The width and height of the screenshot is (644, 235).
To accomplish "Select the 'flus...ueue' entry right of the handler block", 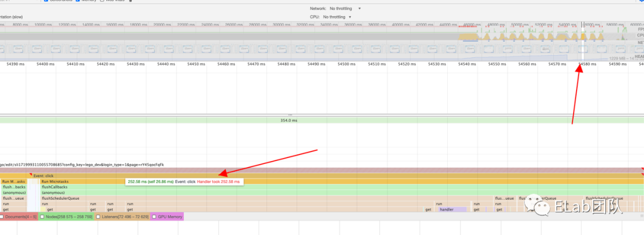I will coord(504,198).
